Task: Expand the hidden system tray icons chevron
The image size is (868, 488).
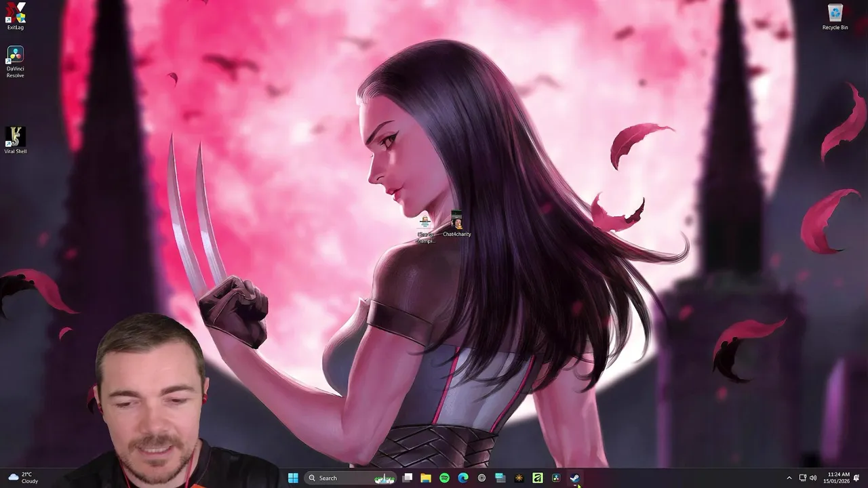Action: pos(789,478)
